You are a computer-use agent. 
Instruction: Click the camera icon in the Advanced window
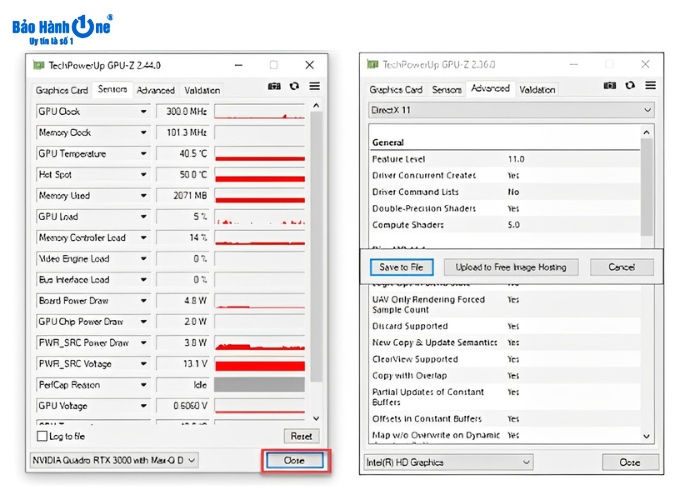pyautogui.click(x=608, y=87)
